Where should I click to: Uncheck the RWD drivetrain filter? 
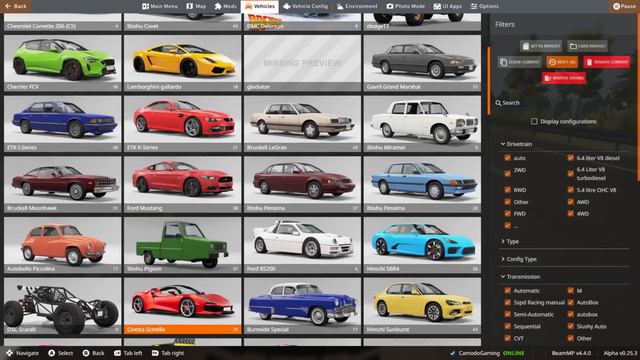507,190
